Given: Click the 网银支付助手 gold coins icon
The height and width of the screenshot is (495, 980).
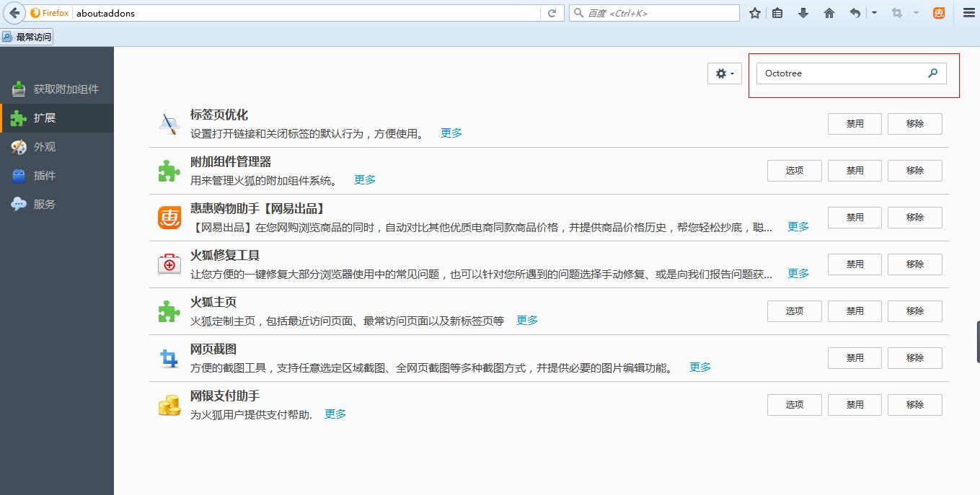Looking at the screenshot, I should 169,405.
